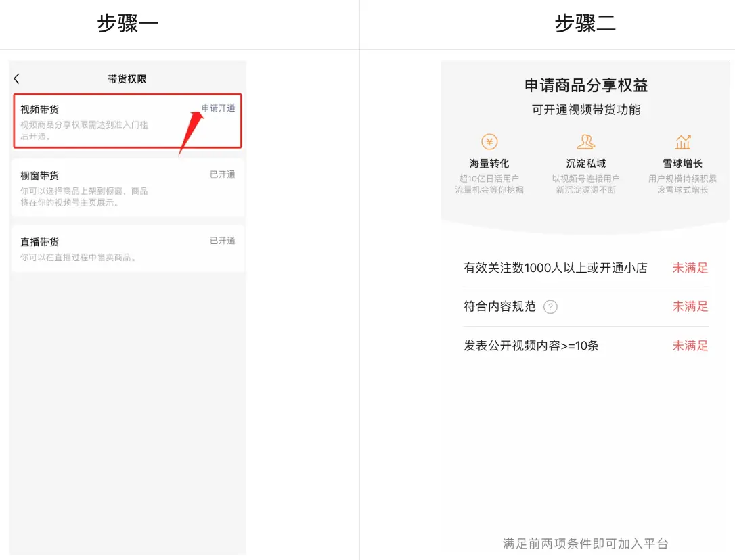735x560 pixels.
Task: Select 符合内容规范 condition text
Action: [499, 306]
